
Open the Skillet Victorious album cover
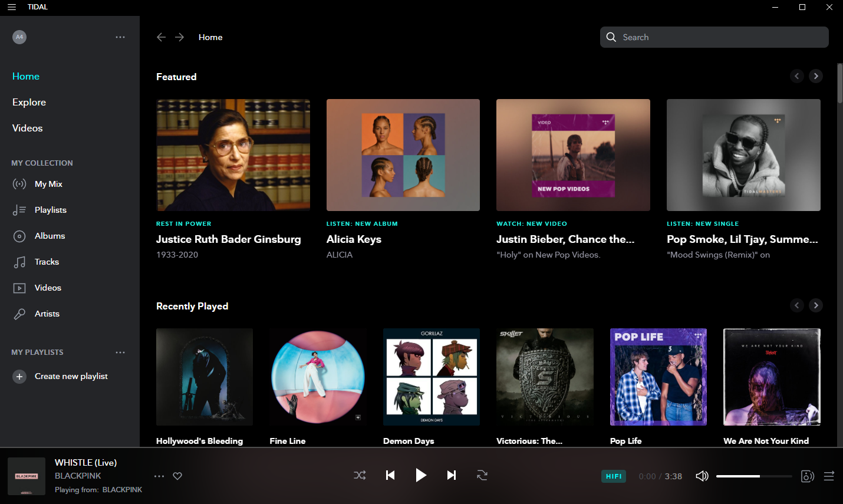[545, 377]
